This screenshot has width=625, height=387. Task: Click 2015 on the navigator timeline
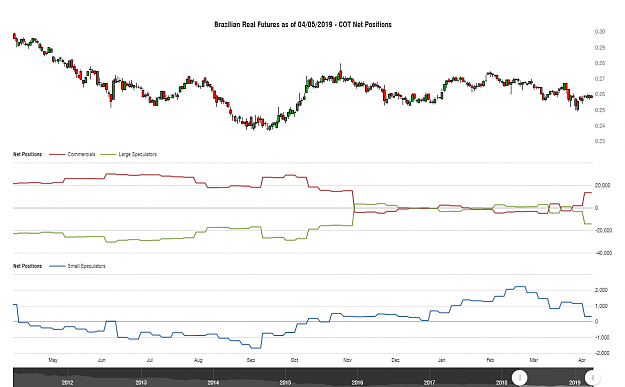[x=285, y=383]
